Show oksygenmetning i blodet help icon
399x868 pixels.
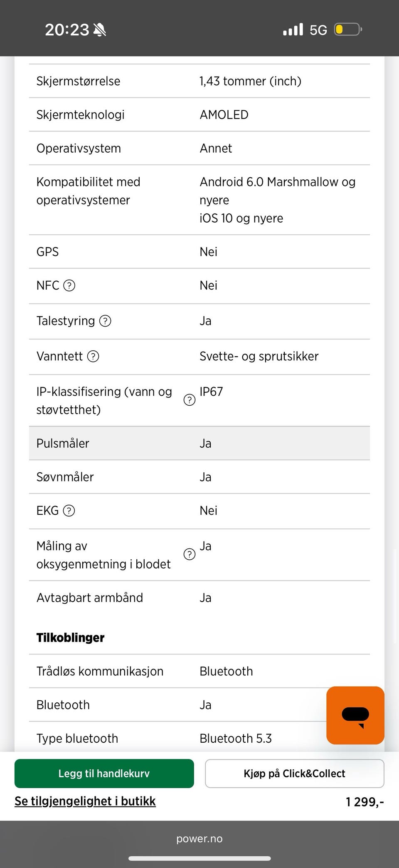coord(190,554)
